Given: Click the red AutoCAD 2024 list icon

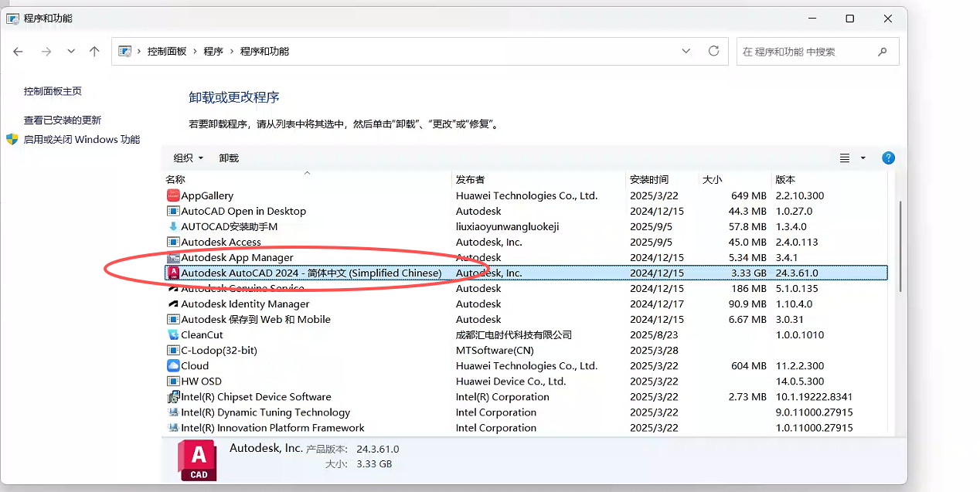Looking at the screenshot, I should click(173, 273).
